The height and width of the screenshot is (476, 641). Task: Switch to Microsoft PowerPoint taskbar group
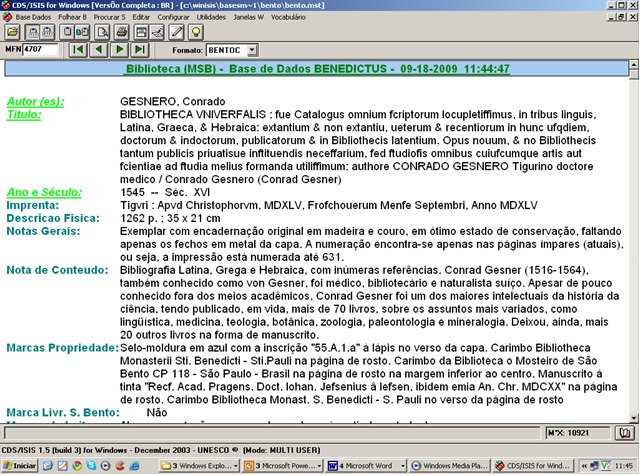tap(282, 465)
